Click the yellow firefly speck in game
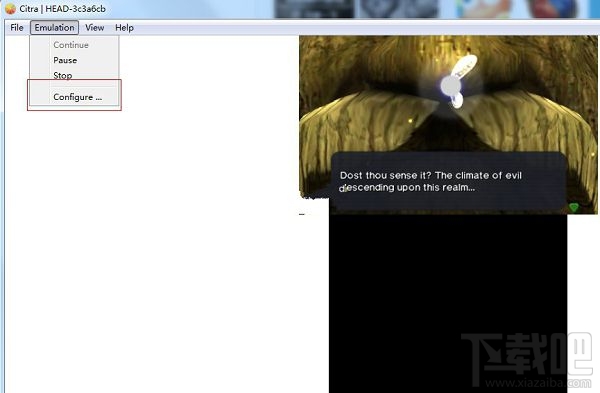600x393 pixels. click(x=410, y=121)
